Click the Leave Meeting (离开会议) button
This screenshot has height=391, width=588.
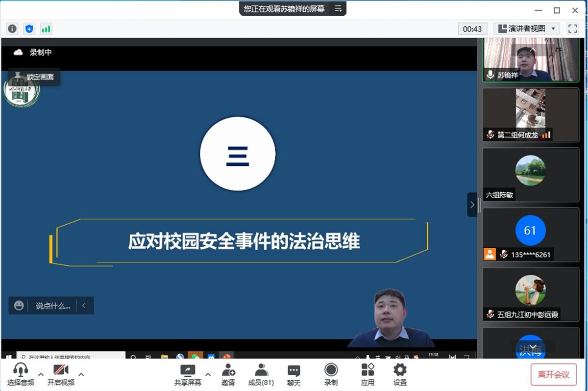click(554, 374)
